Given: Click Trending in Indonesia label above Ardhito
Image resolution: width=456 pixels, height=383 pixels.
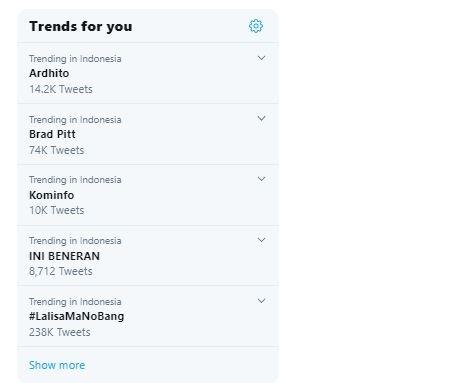Looking at the screenshot, I should 75,59.
